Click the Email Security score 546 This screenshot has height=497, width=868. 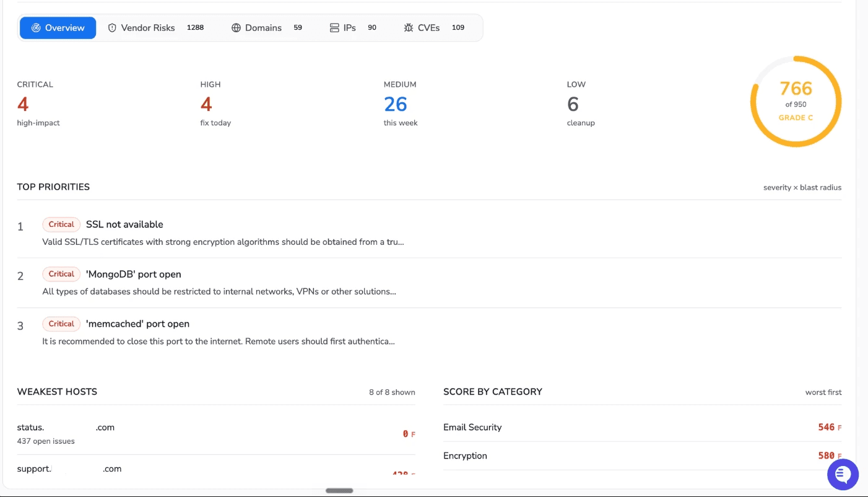(x=827, y=428)
